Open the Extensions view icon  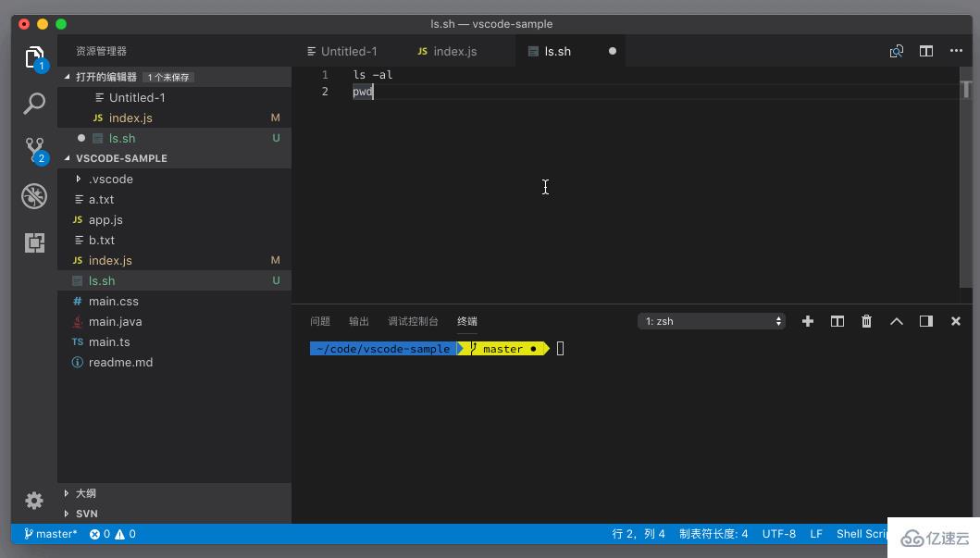pyautogui.click(x=34, y=242)
